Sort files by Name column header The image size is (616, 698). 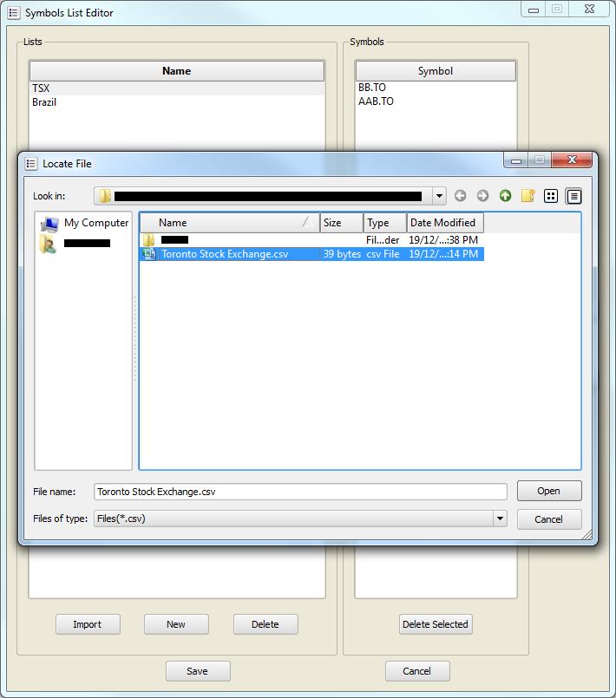[x=229, y=223]
